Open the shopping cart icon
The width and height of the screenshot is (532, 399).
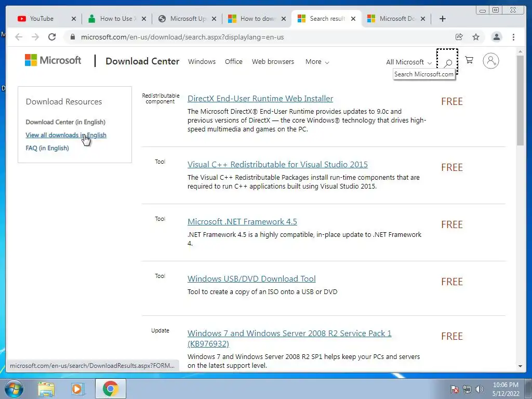pos(469,60)
